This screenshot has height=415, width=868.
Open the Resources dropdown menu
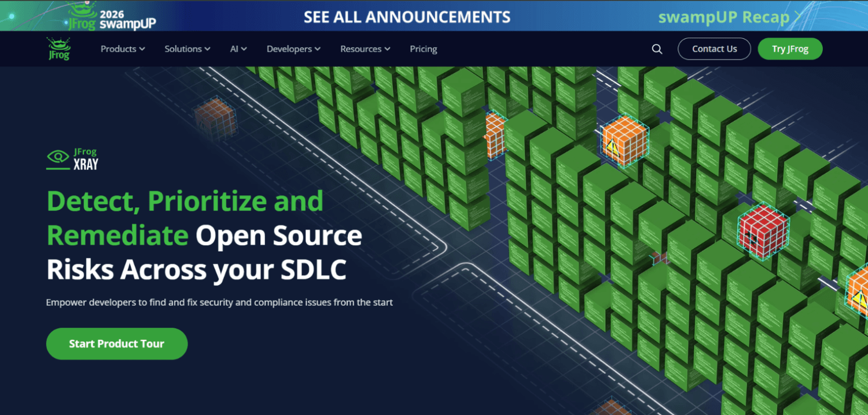[365, 49]
